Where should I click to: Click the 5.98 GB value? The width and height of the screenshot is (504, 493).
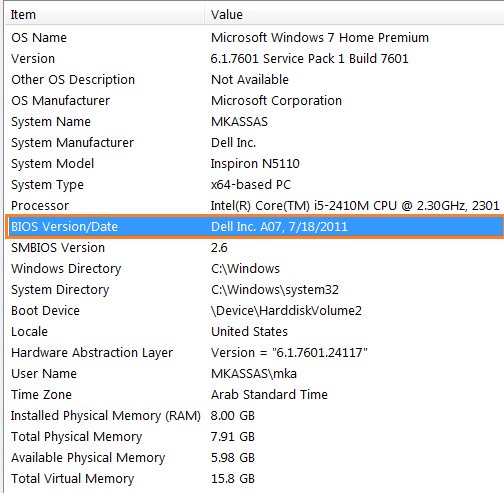tap(233, 458)
